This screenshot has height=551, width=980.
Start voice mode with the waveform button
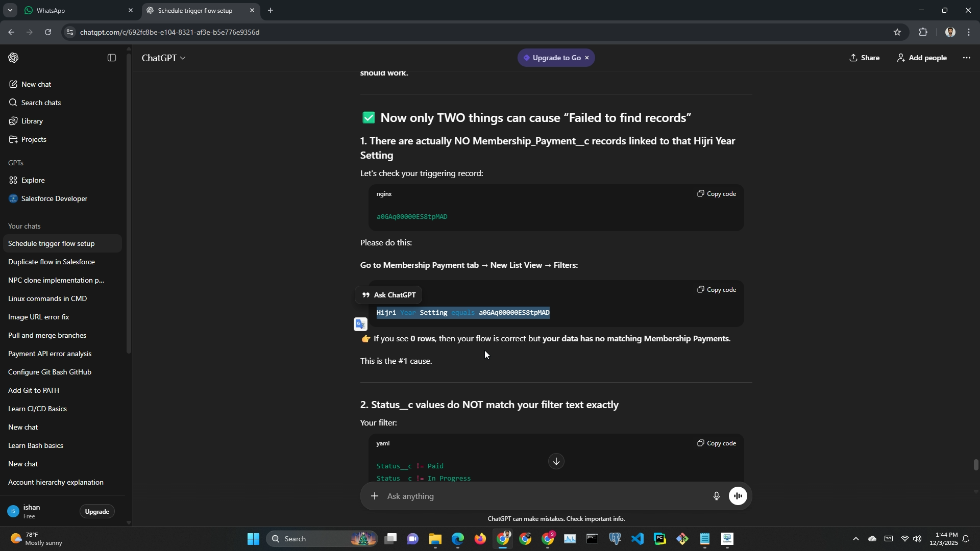[x=738, y=496]
